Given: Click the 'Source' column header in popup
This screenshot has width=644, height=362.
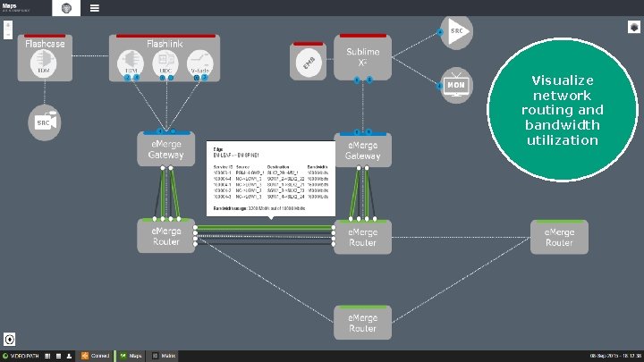Looking at the screenshot, I should coord(242,167).
